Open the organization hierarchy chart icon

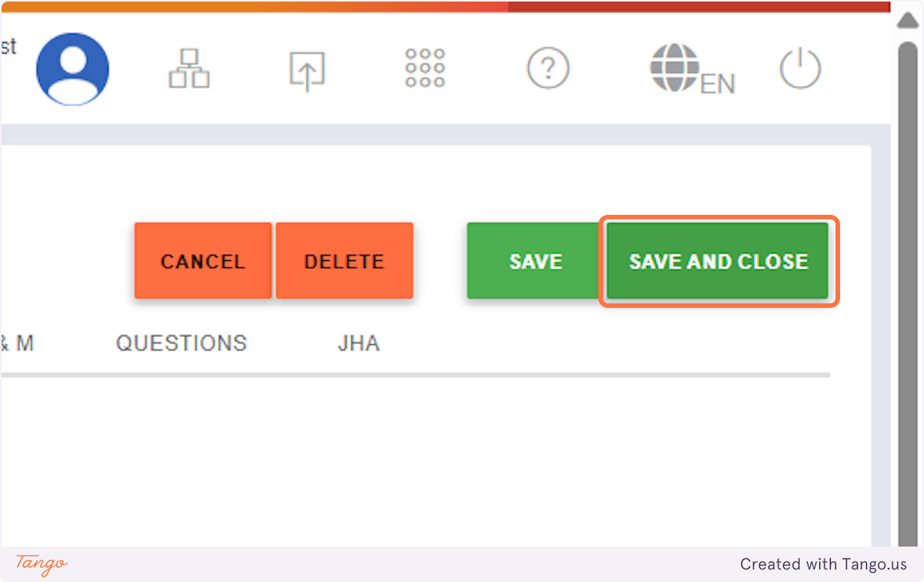pos(189,69)
